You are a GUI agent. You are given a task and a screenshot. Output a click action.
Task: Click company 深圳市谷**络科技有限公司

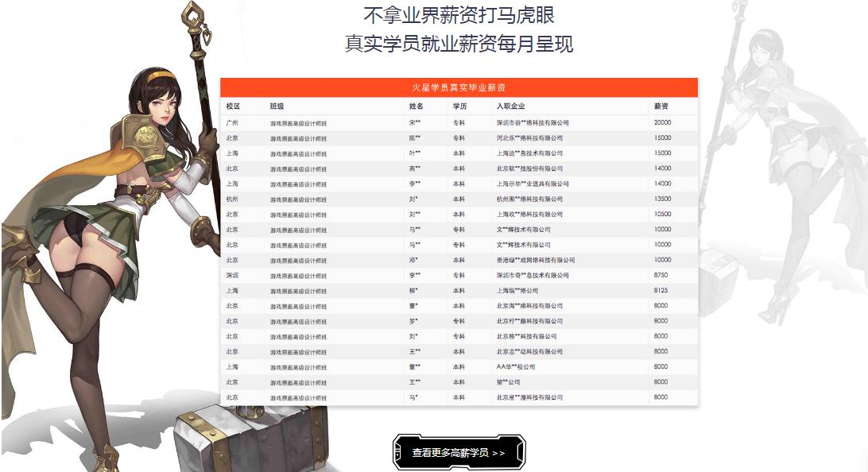click(x=533, y=123)
